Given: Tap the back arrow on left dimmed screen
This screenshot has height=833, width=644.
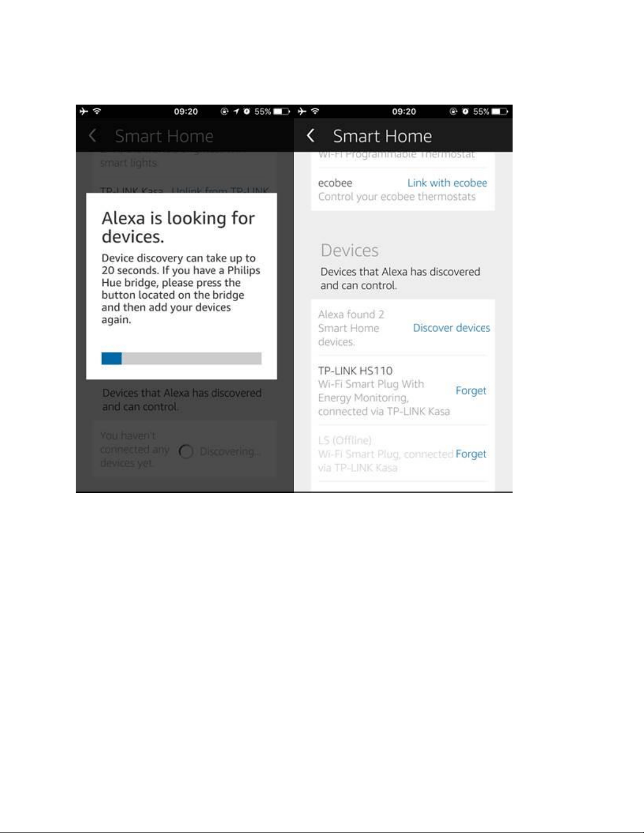Looking at the screenshot, I should (x=93, y=136).
